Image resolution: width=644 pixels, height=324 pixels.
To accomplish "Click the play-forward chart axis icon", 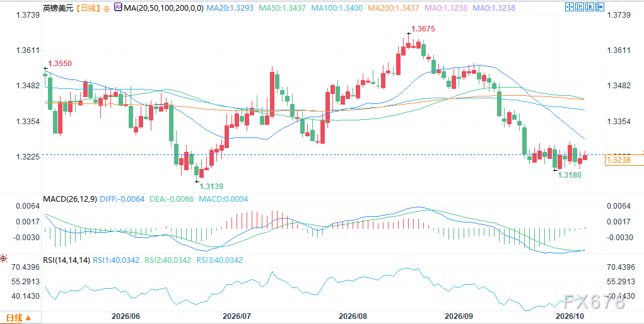I will click(x=590, y=7).
